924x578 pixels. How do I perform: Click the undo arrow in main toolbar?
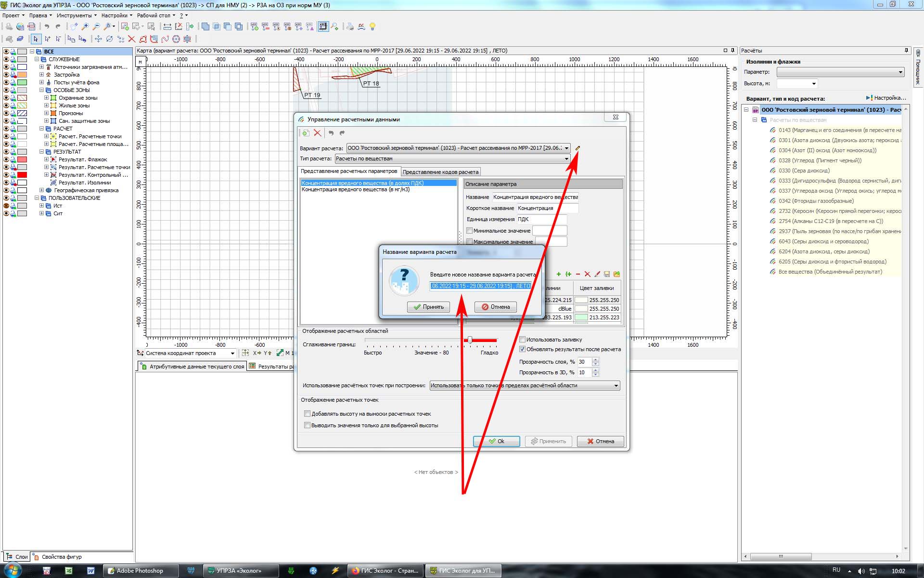(47, 26)
